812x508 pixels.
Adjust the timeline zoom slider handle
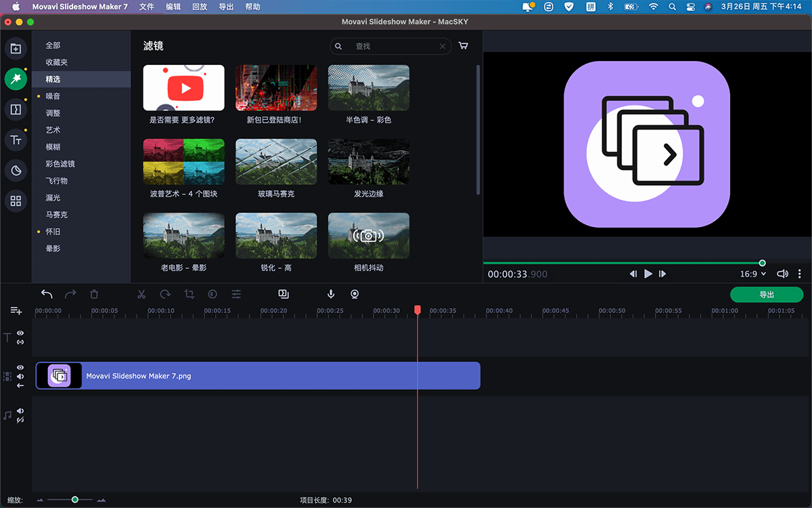75,500
